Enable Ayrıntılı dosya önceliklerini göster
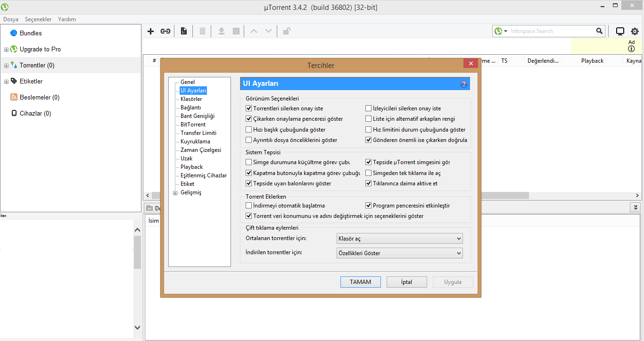The width and height of the screenshot is (644, 341). click(x=249, y=140)
